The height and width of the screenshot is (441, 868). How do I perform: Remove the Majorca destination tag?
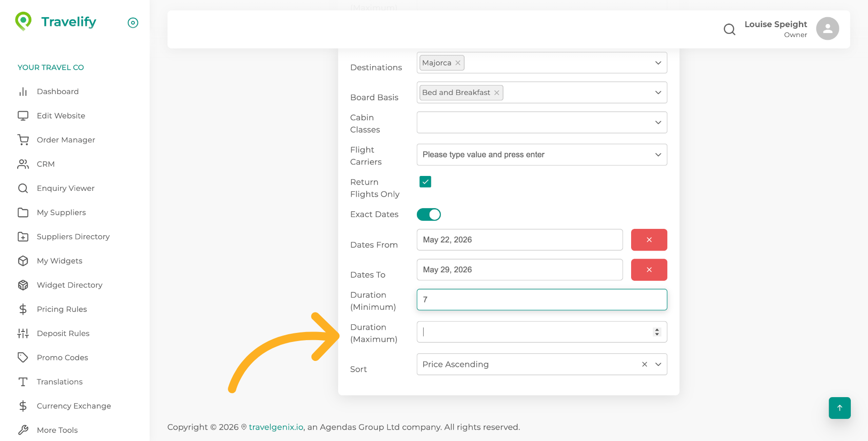coord(458,62)
